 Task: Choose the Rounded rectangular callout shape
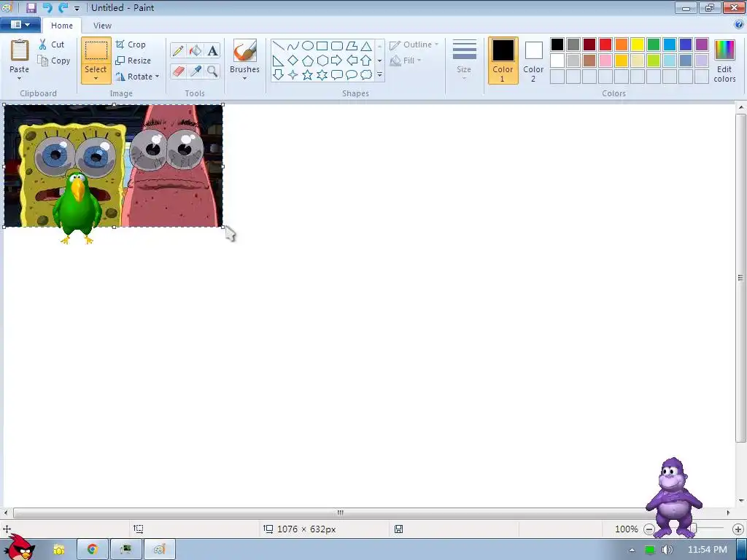click(x=337, y=75)
